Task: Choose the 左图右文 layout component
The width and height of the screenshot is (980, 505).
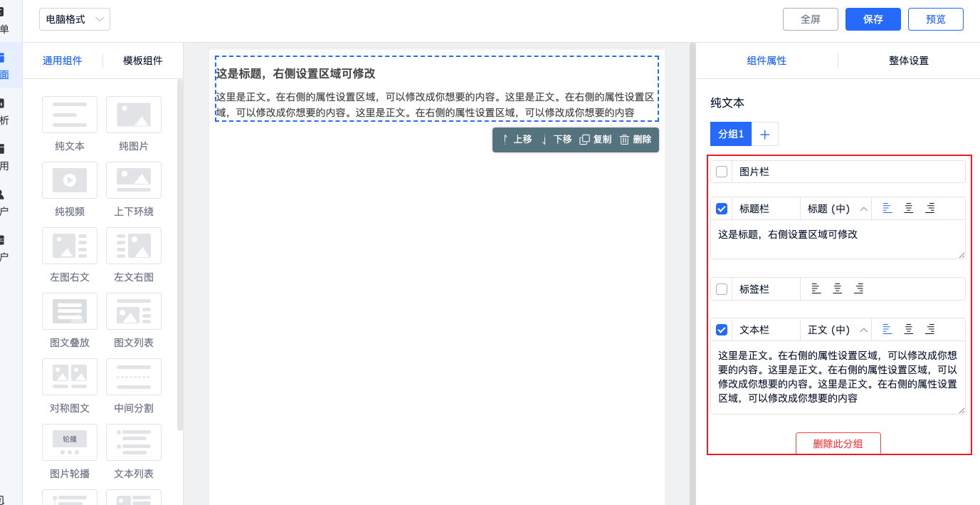Action: (70, 246)
